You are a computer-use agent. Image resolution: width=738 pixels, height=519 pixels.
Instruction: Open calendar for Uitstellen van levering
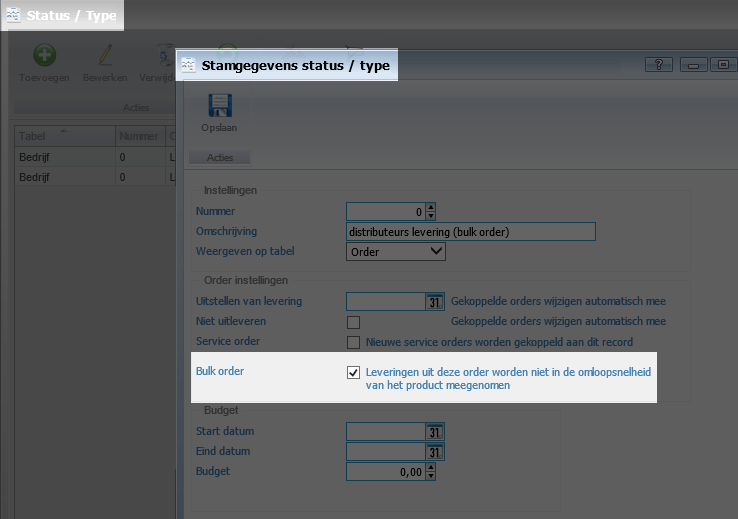coord(434,301)
